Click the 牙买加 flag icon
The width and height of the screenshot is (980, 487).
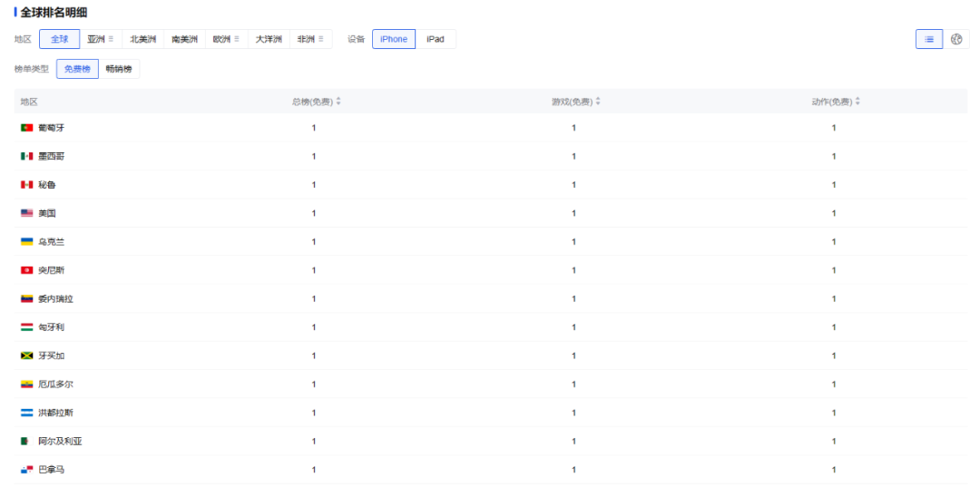coord(26,356)
